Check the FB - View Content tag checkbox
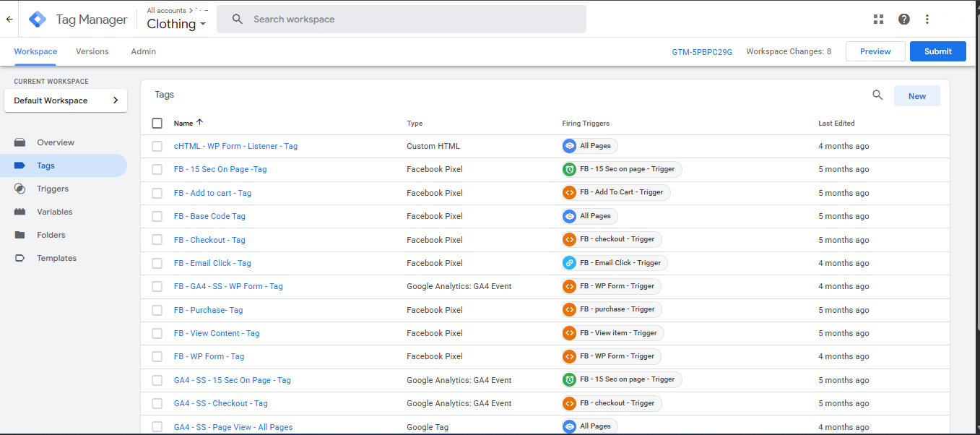This screenshot has width=980, height=435. click(157, 333)
